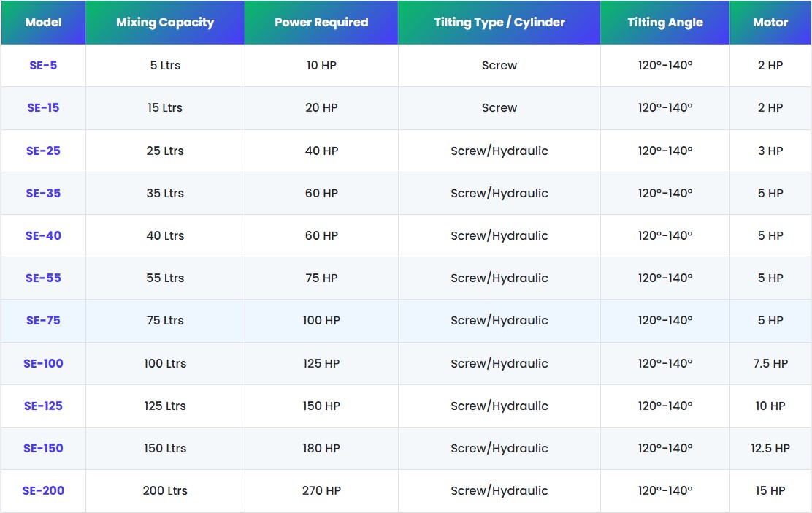Image resolution: width=812 pixels, height=513 pixels.
Task: Select the SE-200 model name
Action: click(x=44, y=491)
